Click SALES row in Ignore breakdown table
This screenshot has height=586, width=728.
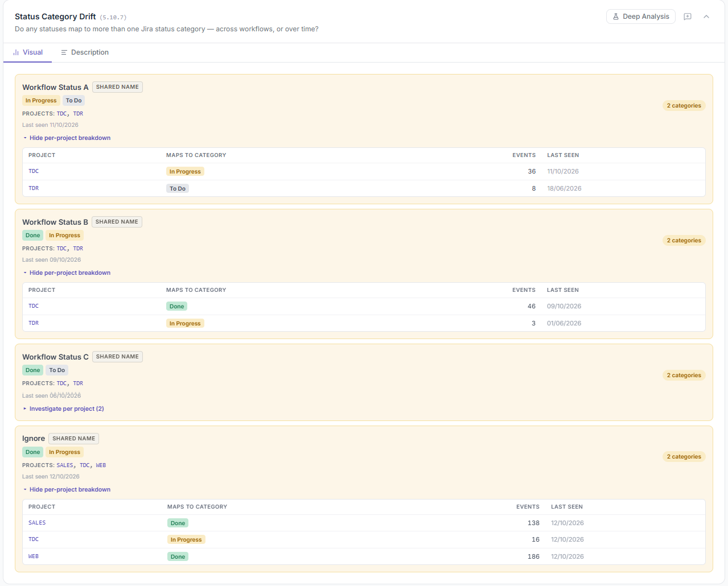(364, 523)
